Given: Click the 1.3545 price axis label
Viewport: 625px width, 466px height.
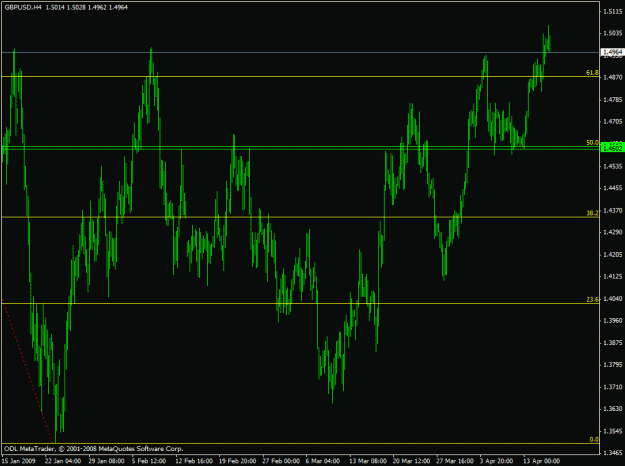Looking at the screenshot, I should [613, 431].
